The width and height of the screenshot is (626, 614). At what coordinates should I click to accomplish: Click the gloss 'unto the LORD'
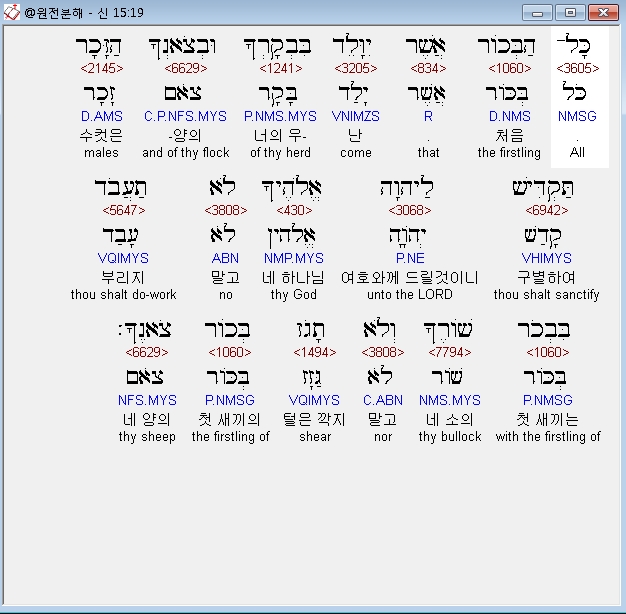(410, 295)
